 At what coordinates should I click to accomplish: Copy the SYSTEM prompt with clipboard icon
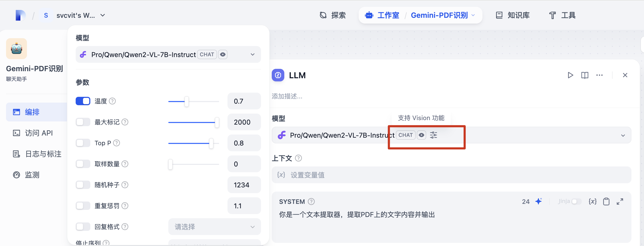[606, 202]
